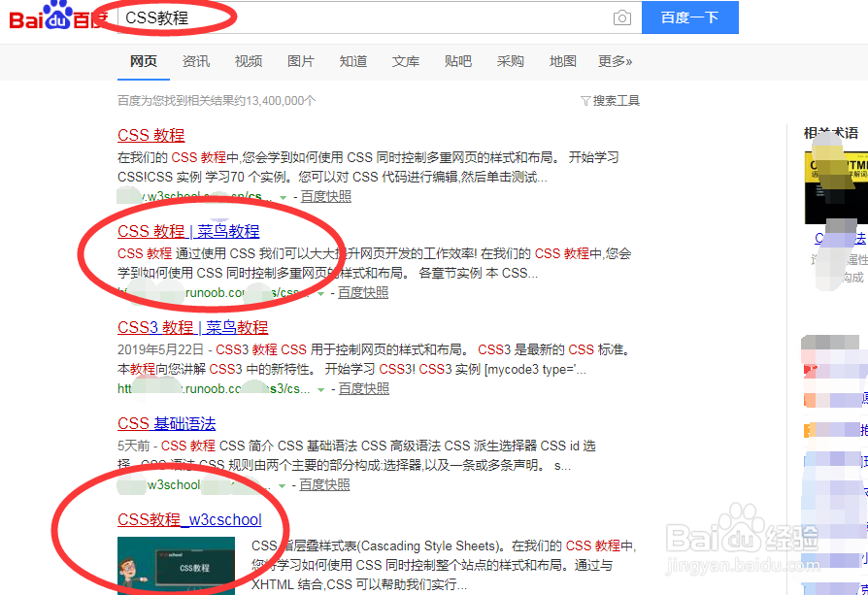The image size is (868, 595).
Task: Open the 地图 tab
Action: click(x=563, y=60)
